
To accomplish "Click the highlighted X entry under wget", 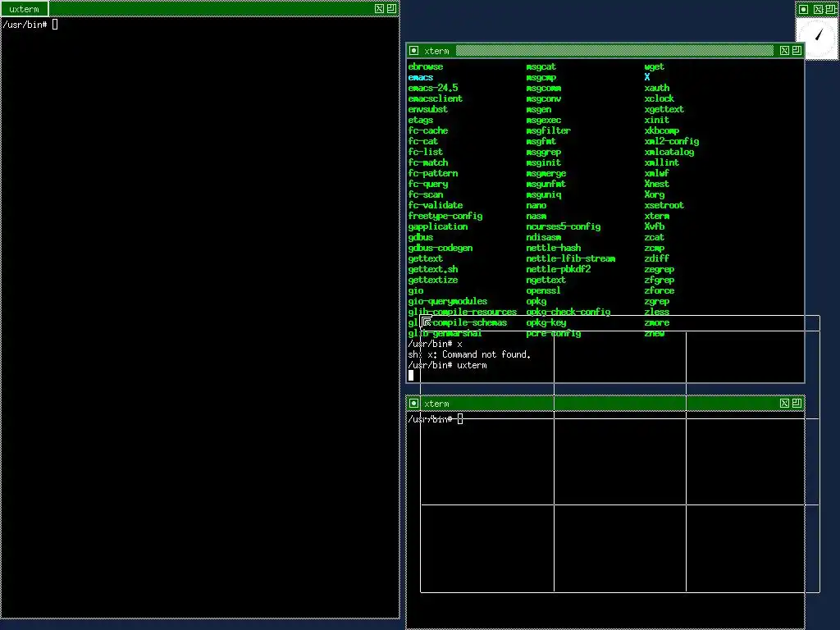I will pos(647,78).
